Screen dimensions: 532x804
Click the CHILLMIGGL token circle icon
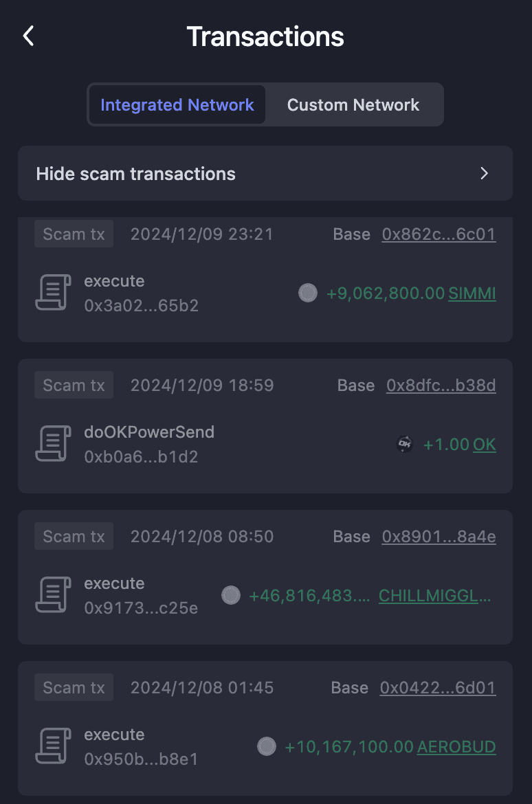pyautogui.click(x=231, y=596)
